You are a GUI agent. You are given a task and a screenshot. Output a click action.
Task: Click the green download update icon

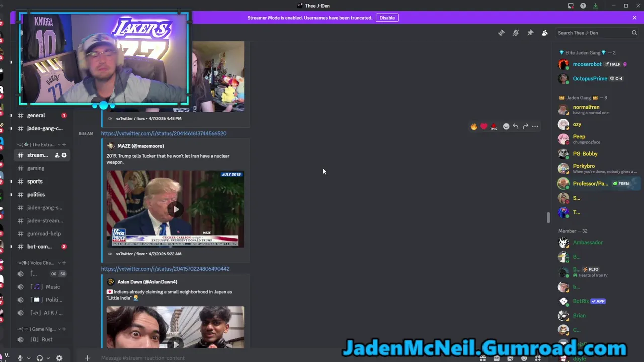pos(595,6)
